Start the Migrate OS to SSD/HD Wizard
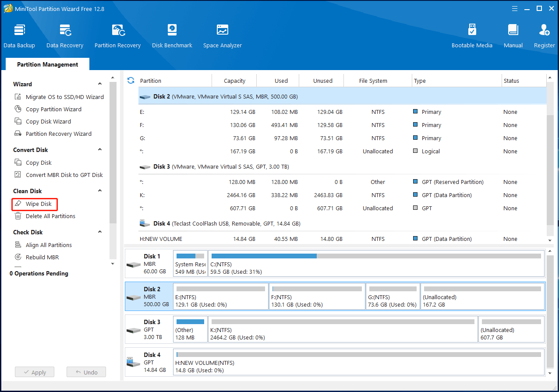Image resolution: width=559 pixels, height=392 pixels. coord(60,97)
